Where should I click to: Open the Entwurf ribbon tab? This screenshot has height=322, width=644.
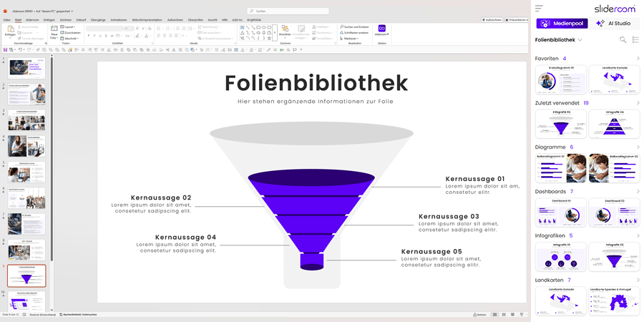tap(81, 20)
